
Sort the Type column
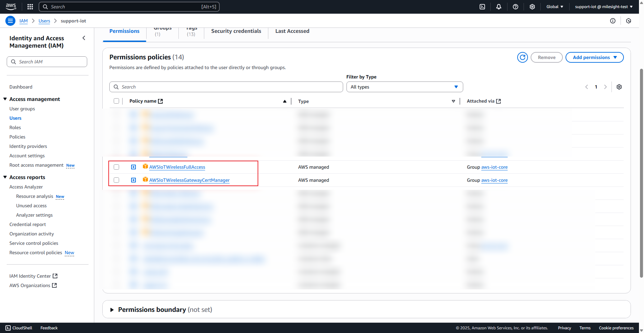453,101
